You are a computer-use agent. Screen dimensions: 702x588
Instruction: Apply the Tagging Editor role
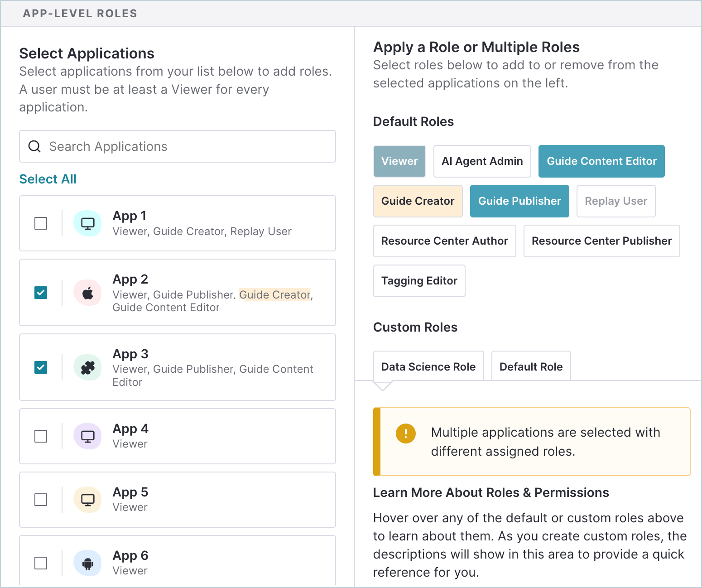(419, 281)
